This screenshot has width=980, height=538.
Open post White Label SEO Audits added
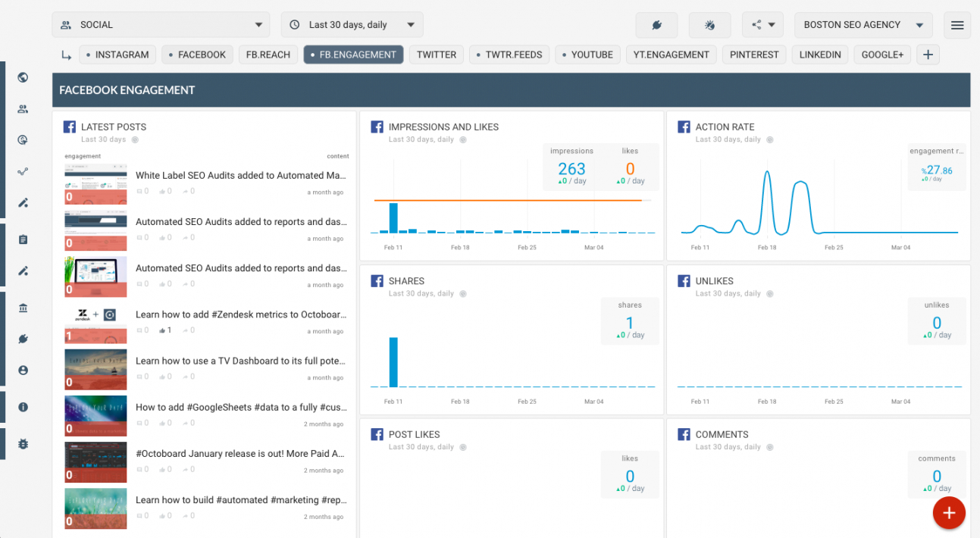[240, 175]
